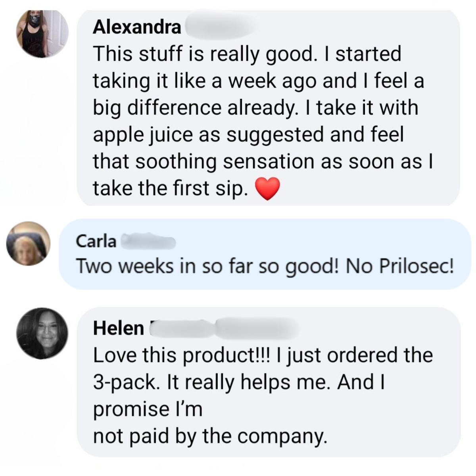The width and height of the screenshot is (476, 476).
Task: Select the Helen commenter name
Action: coord(118,328)
